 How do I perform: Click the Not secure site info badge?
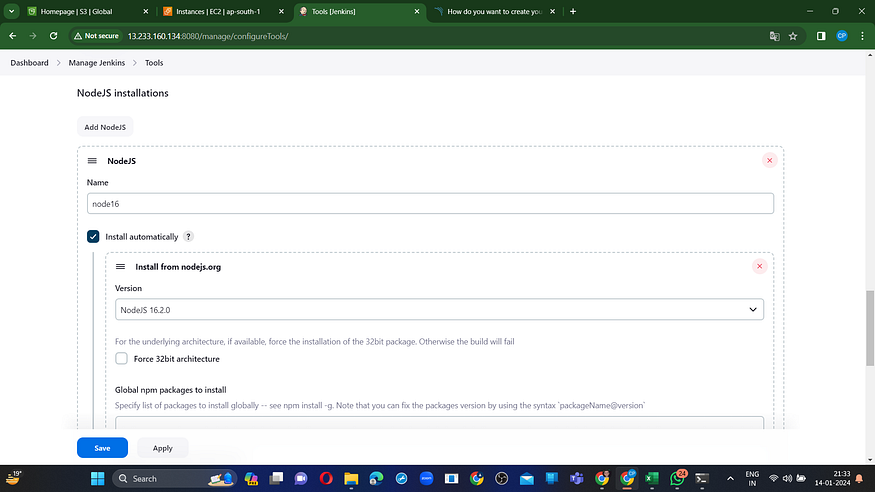[x=96, y=36]
